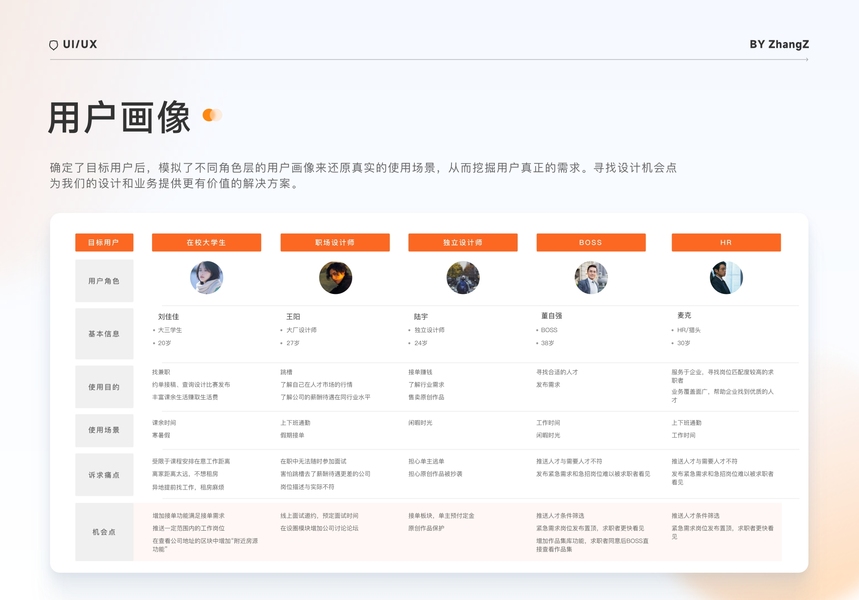
Task: Open 董自强's avatar photo
Action: (x=591, y=277)
